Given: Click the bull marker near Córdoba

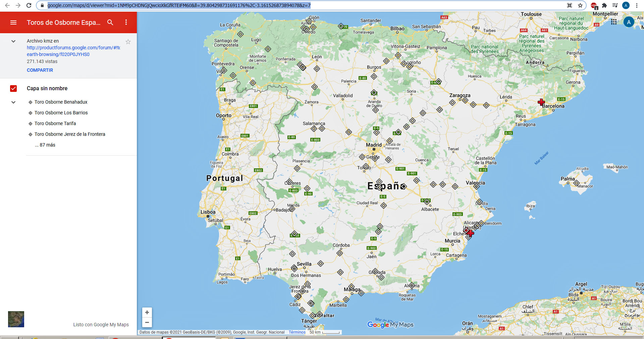Looking at the screenshot, I should (340, 253).
